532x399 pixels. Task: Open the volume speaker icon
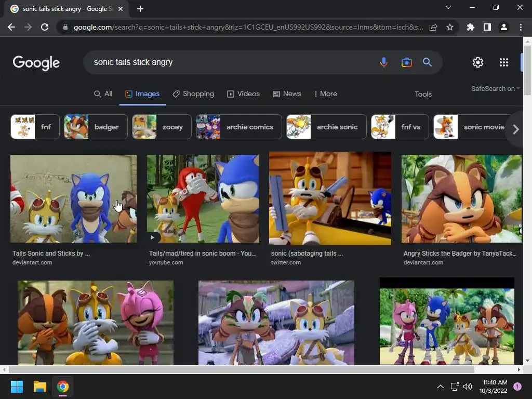click(468, 387)
